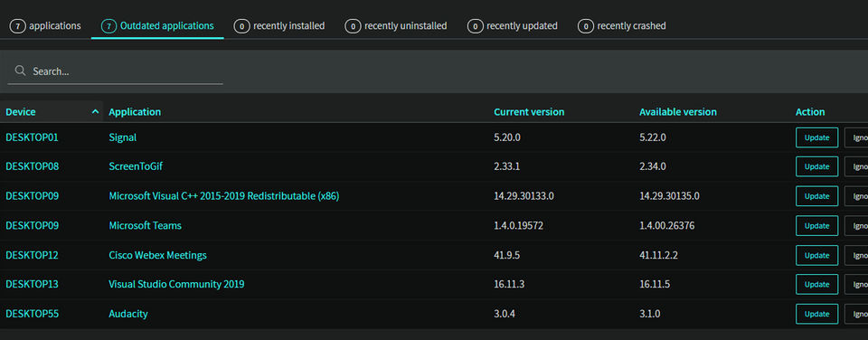Screen dimensions: 868x340
Task: Focus the Search input field
Action: [x=115, y=71]
